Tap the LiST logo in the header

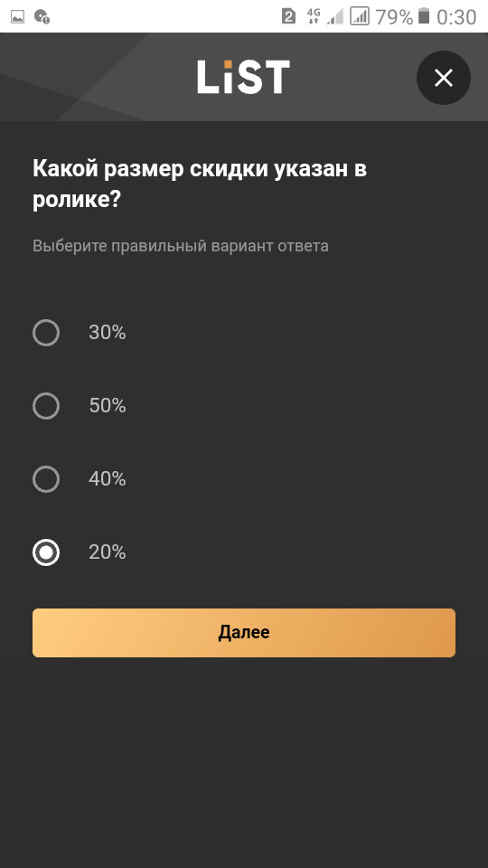[243, 77]
